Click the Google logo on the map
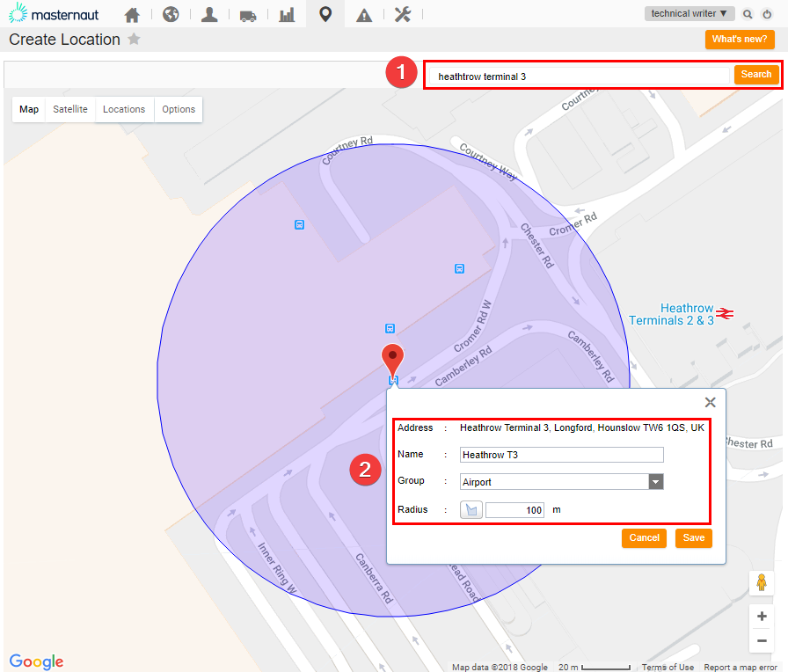 point(36,661)
